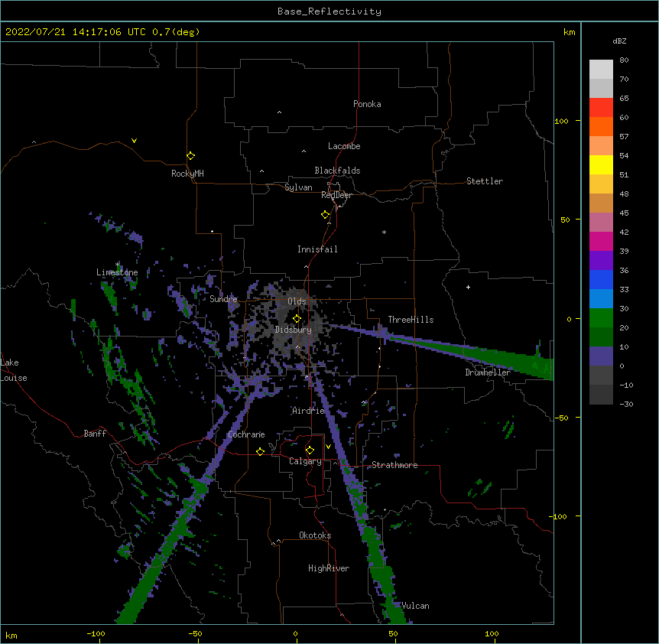
Task: Click the Ponoka city label
Action: 367,104
